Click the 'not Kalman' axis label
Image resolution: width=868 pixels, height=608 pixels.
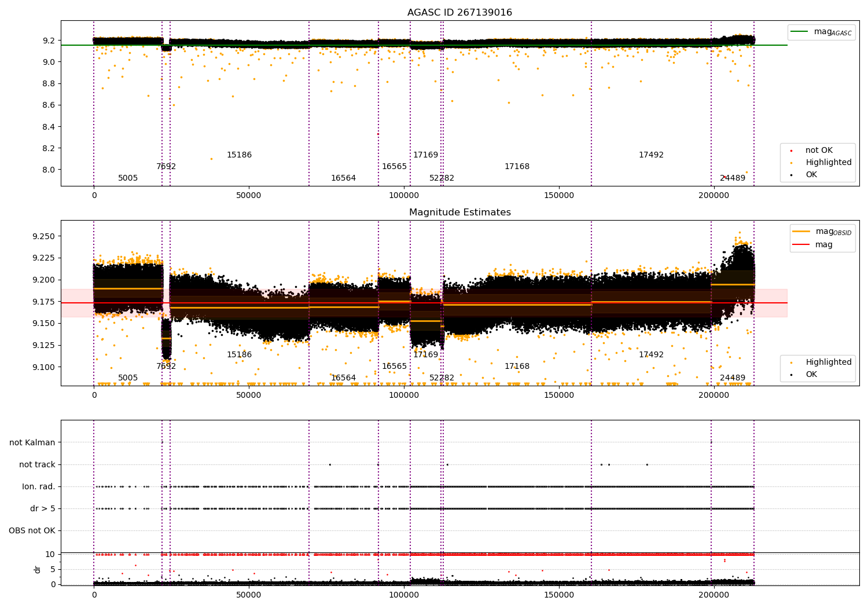[x=32, y=442]
